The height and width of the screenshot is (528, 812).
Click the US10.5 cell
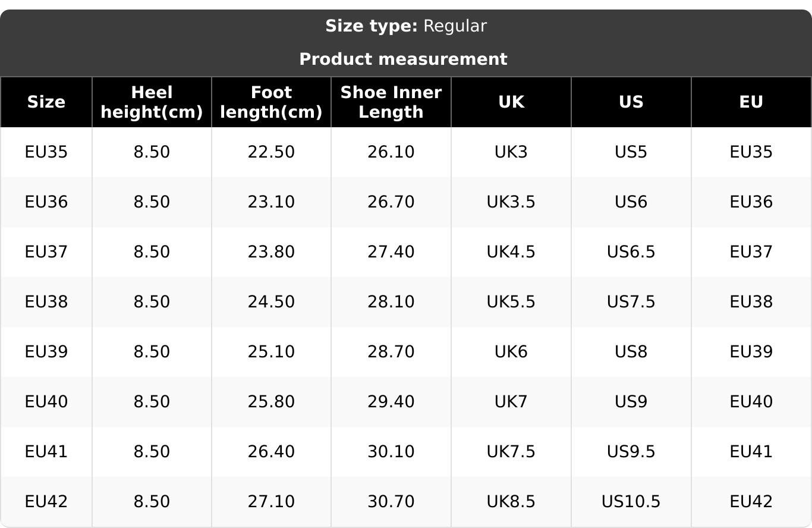pos(631,502)
